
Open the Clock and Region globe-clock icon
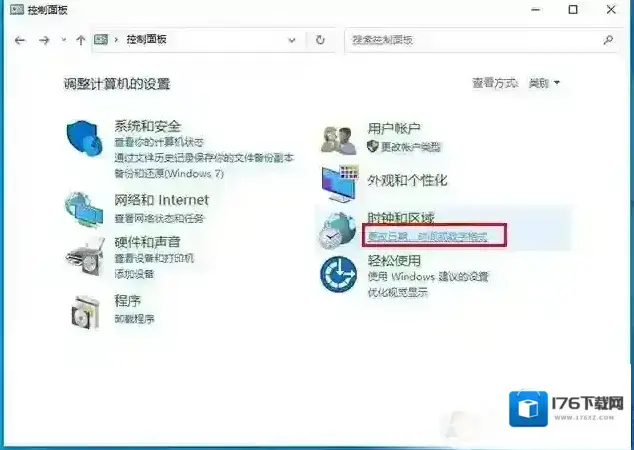click(x=337, y=230)
